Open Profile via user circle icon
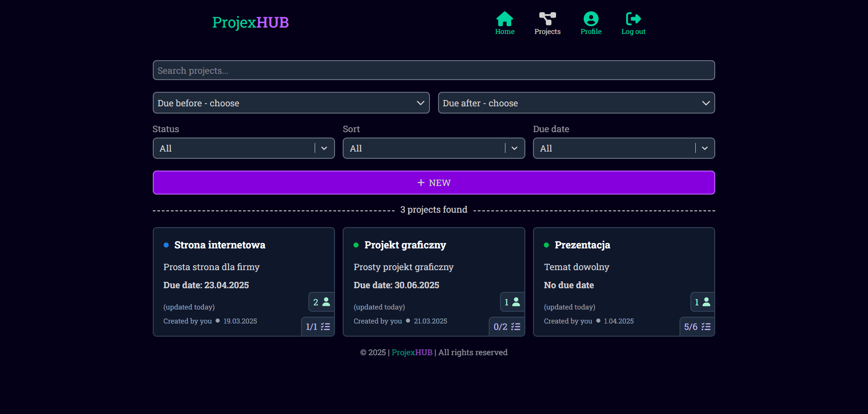868x414 pixels. (591, 19)
